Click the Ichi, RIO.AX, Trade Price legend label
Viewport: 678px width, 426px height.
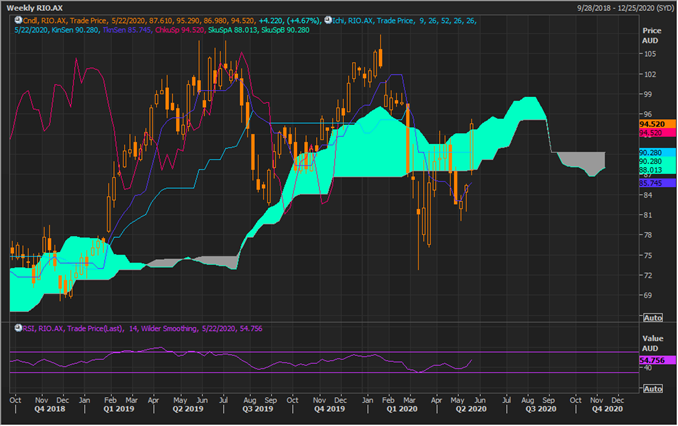coord(372,20)
